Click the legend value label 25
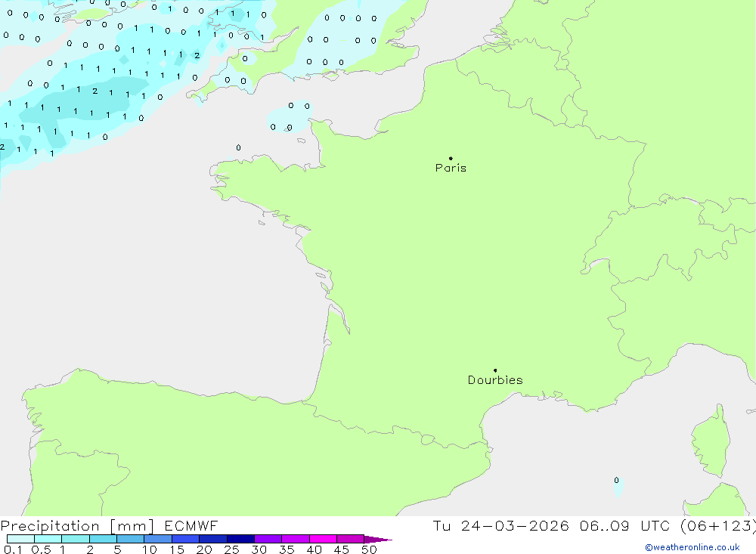This screenshot has height=554, width=756. tap(231, 549)
